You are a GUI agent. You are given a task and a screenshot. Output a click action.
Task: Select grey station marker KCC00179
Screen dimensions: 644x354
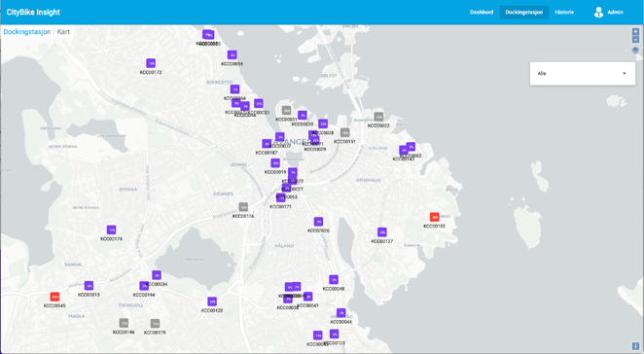click(x=155, y=324)
